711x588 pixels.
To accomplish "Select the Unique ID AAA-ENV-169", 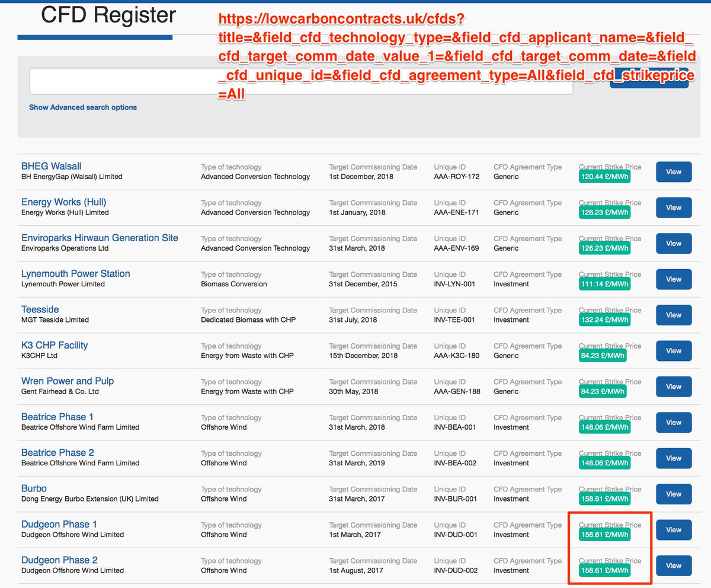I will [456, 248].
